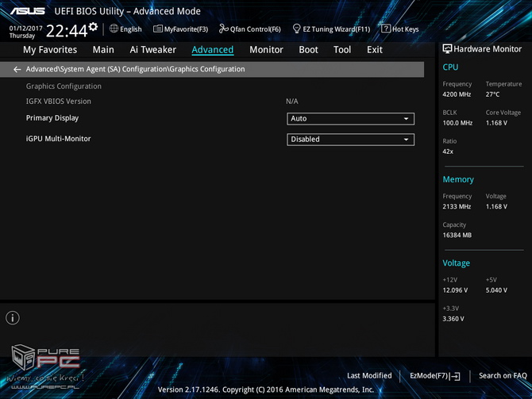This screenshot has height=399, width=532.
Task: Click the 01/12/2017 date
Action: 25,28
